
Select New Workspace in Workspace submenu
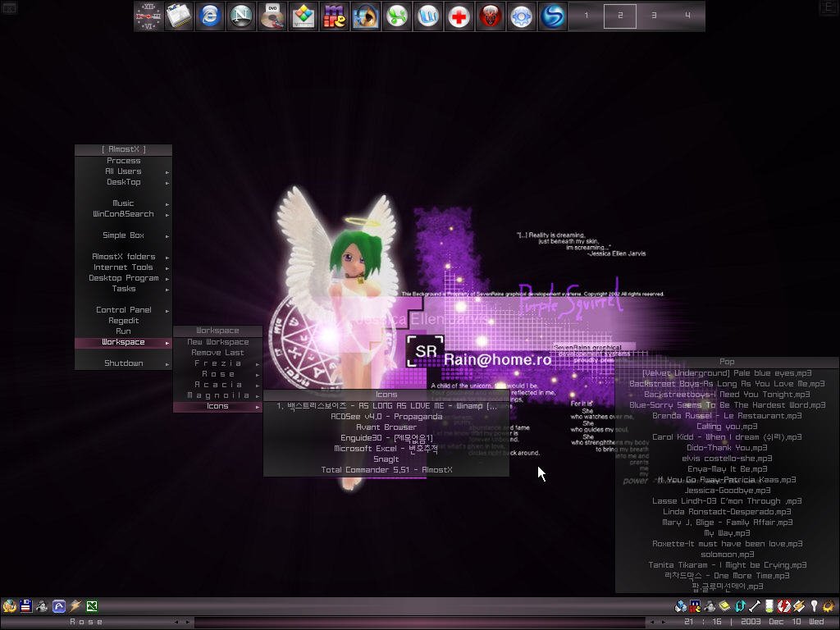point(217,342)
